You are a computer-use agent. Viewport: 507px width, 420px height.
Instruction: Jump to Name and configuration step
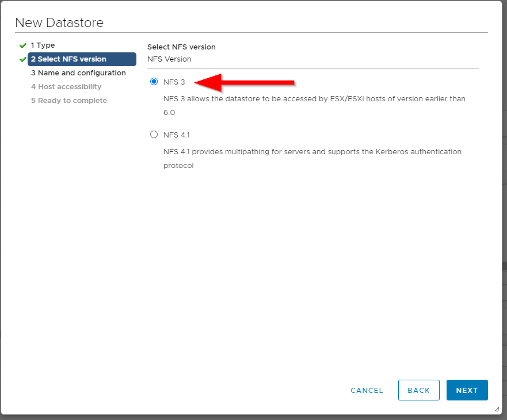[x=78, y=73]
